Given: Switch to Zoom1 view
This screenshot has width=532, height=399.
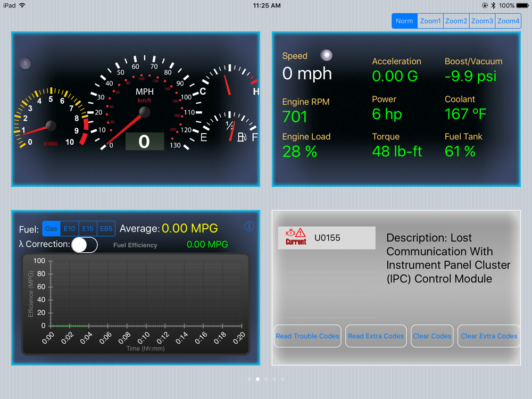Looking at the screenshot, I should (x=430, y=21).
